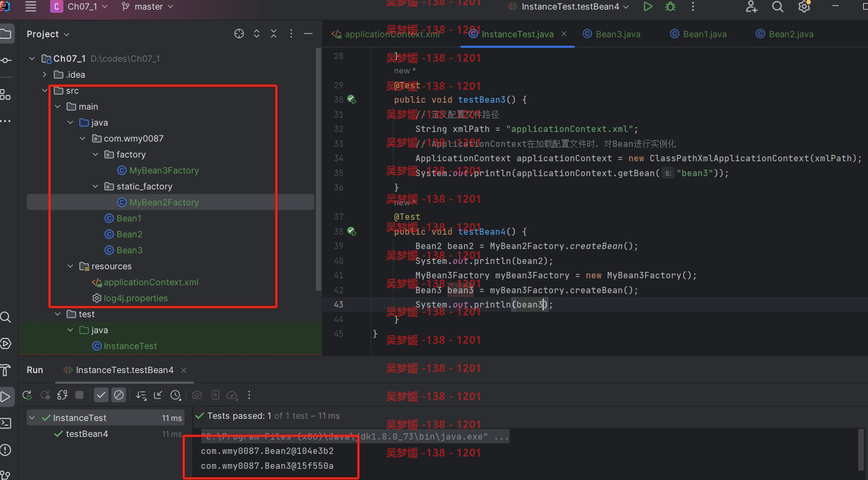Switch to applicationContext.xml editor tab
The image size is (868, 480).
(387, 34)
